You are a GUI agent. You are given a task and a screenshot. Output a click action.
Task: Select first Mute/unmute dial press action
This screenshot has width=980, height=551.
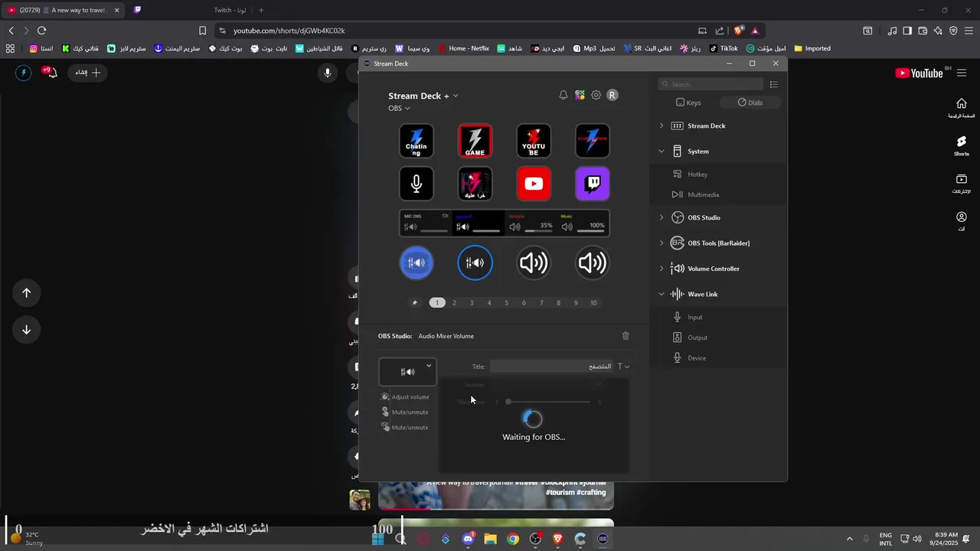click(x=405, y=412)
